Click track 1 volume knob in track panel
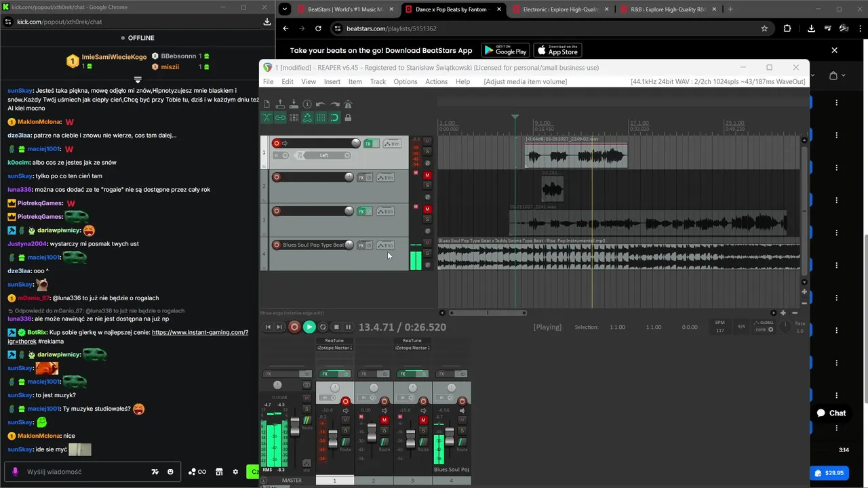 [356, 143]
